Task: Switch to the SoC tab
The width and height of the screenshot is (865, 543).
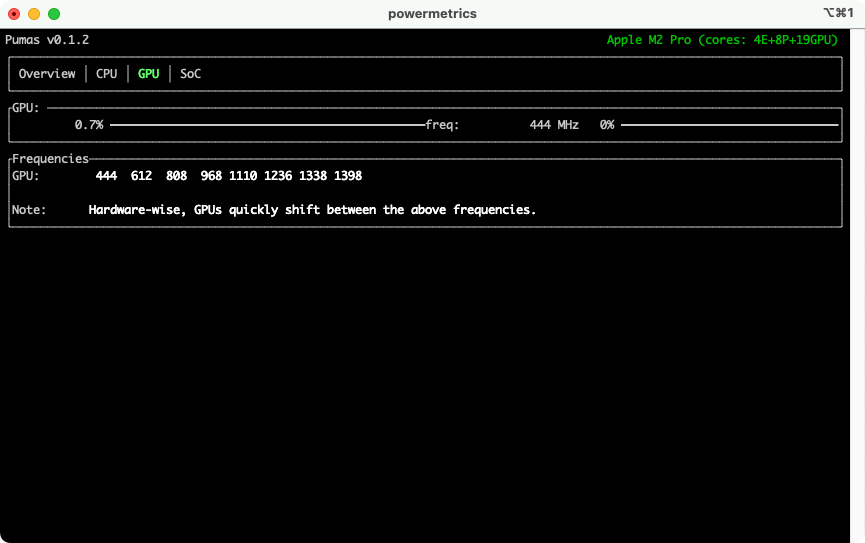Action: [190, 73]
